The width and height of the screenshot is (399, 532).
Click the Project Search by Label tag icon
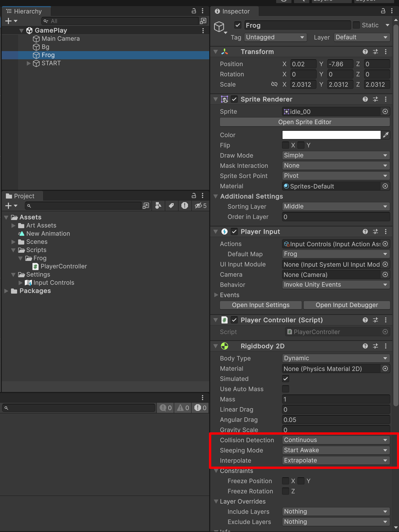[x=171, y=205]
